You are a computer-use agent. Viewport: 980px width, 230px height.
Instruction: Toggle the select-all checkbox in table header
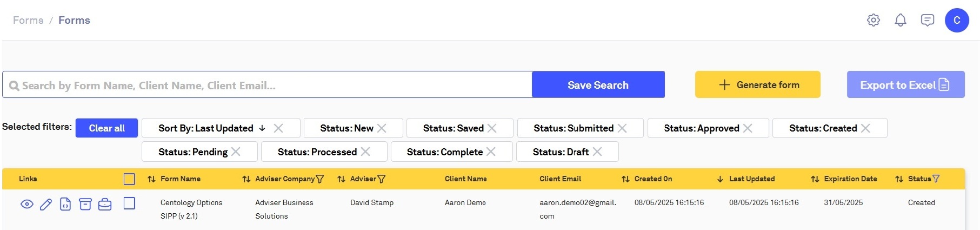coord(129,179)
